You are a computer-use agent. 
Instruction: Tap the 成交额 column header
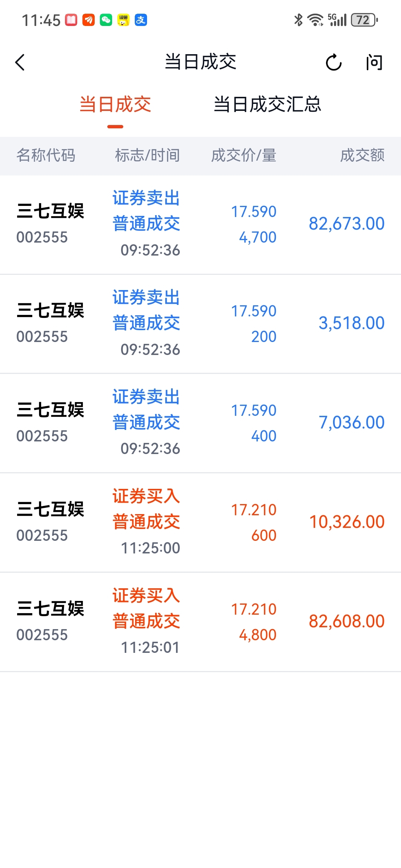pyautogui.click(x=362, y=155)
